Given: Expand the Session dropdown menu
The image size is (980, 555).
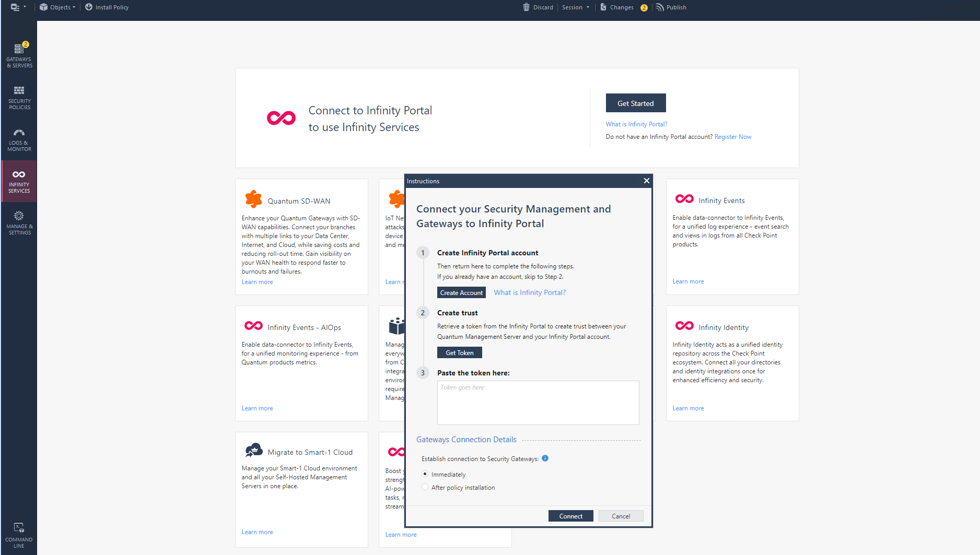Looking at the screenshot, I should pyautogui.click(x=575, y=7).
